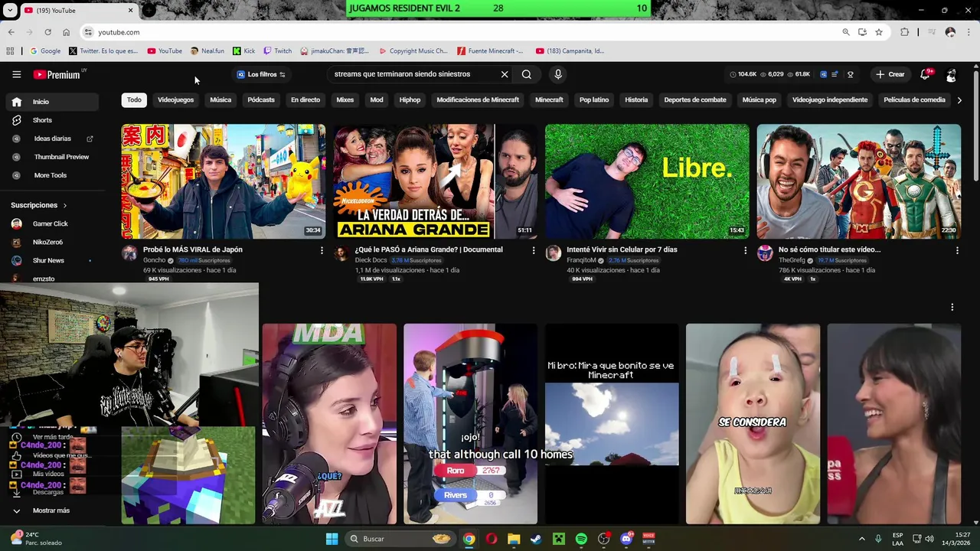The width and height of the screenshot is (980, 551).
Task: Show hidden system tray icons
Action: tap(861, 539)
